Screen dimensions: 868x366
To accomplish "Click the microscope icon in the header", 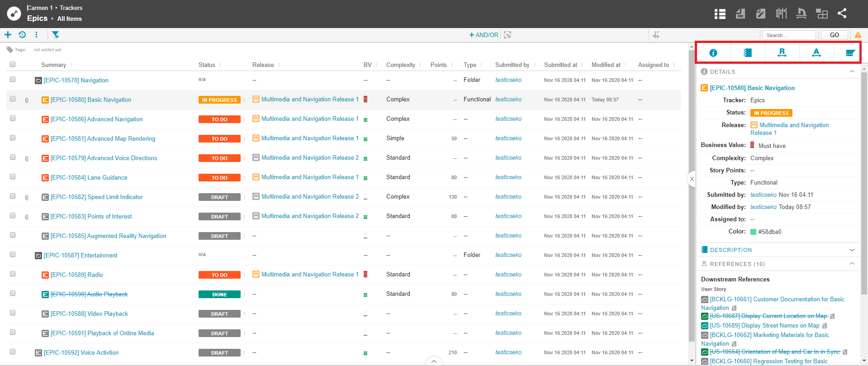I will click(x=802, y=14).
